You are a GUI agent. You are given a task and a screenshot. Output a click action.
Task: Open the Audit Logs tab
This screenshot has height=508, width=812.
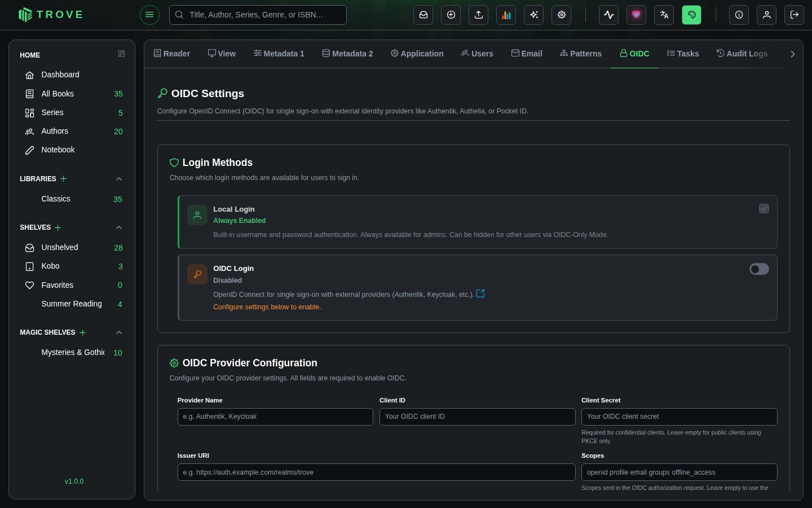click(x=742, y=54)
